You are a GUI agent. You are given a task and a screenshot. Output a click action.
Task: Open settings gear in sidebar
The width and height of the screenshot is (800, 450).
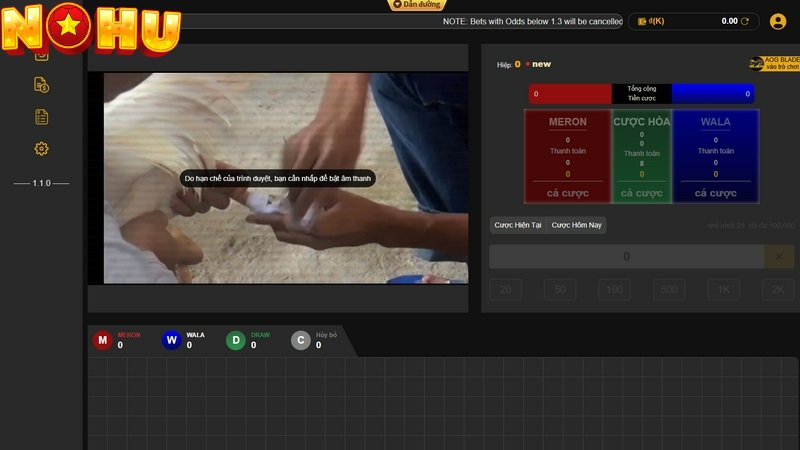(x=41, y=149)
